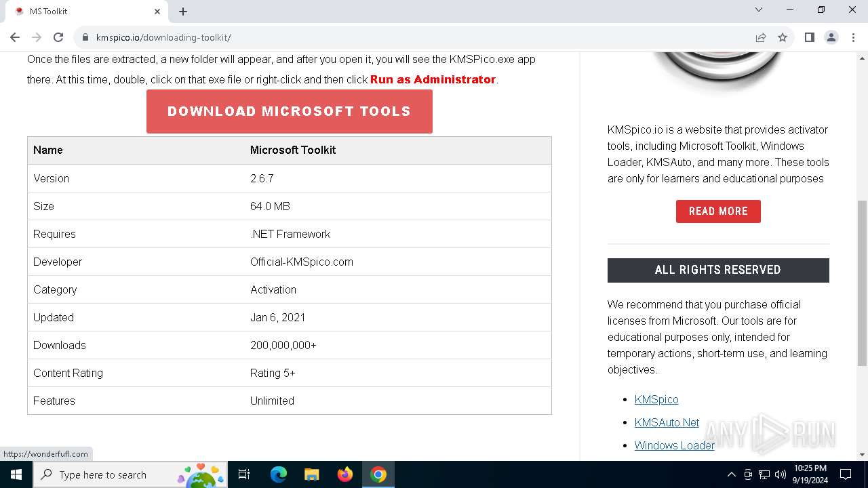Image resolution: width=868 pixels, height=488 pixels.
Task: Click the 'Run as Administrator' red text
Action: pyautogui.click(x=433, y=79)
